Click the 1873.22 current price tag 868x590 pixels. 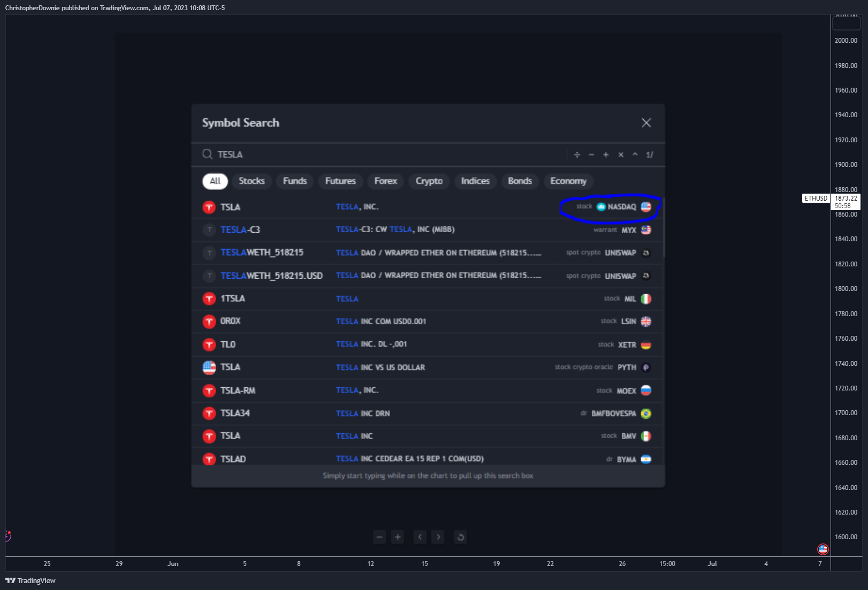[846, 198]
